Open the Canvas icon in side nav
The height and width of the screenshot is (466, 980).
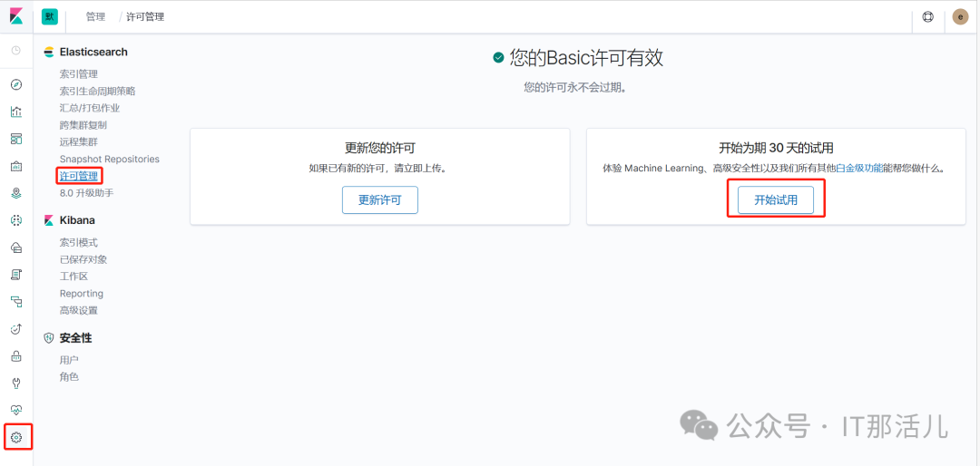(16, 166)
